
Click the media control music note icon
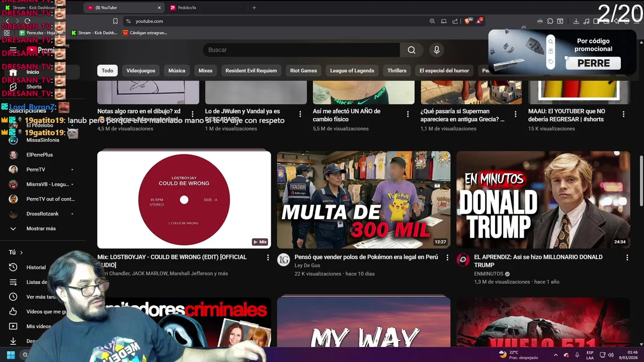coord(587,21)
